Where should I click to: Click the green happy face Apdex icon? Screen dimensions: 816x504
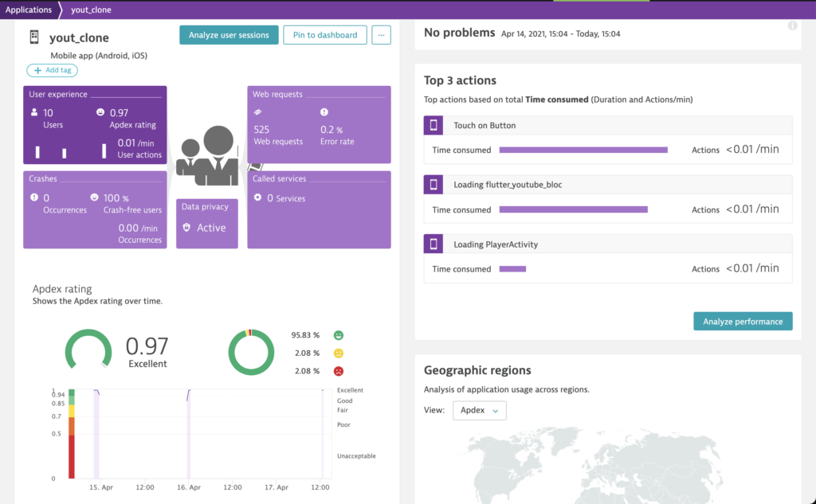click(339, 335)
